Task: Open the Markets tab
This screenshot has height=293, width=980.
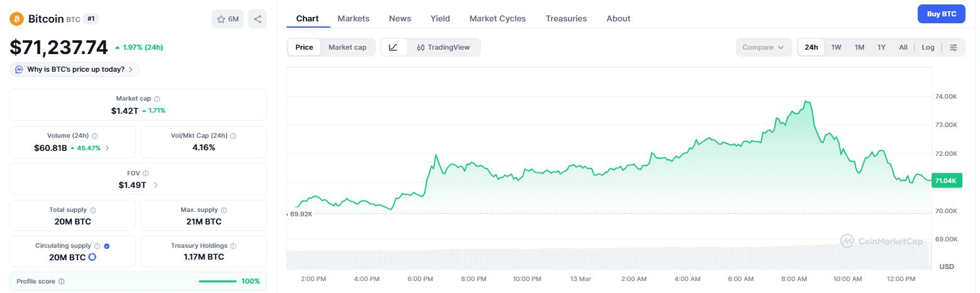Action: tap(353, 18)
